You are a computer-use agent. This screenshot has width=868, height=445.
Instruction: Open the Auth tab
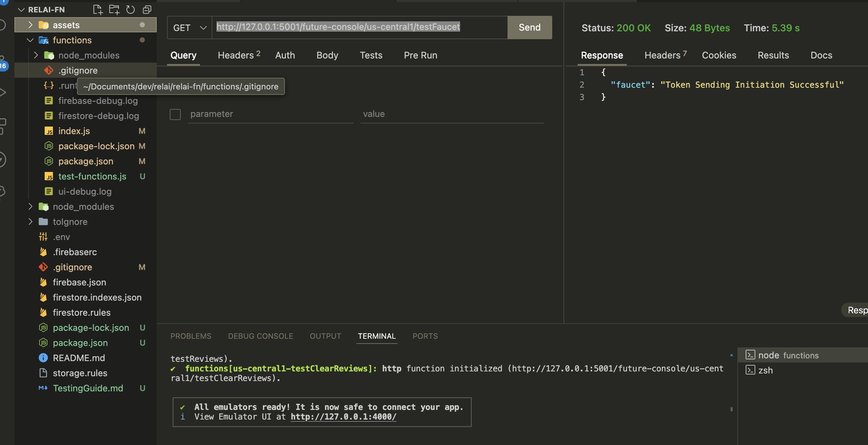[x=285, y=55]
